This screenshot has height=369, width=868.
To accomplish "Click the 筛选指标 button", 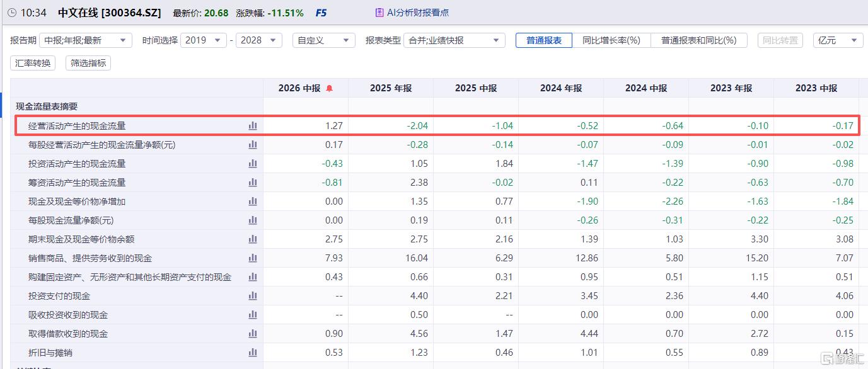I will pos(88,63).
